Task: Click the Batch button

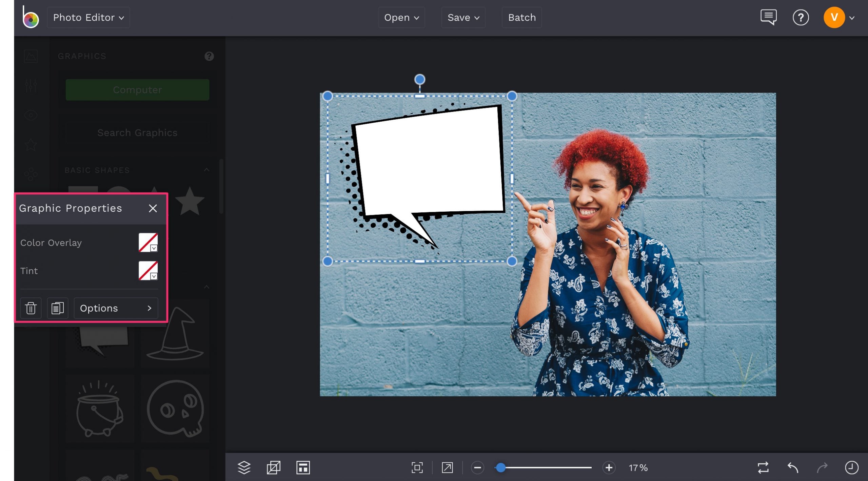Action: click(521, 18)
